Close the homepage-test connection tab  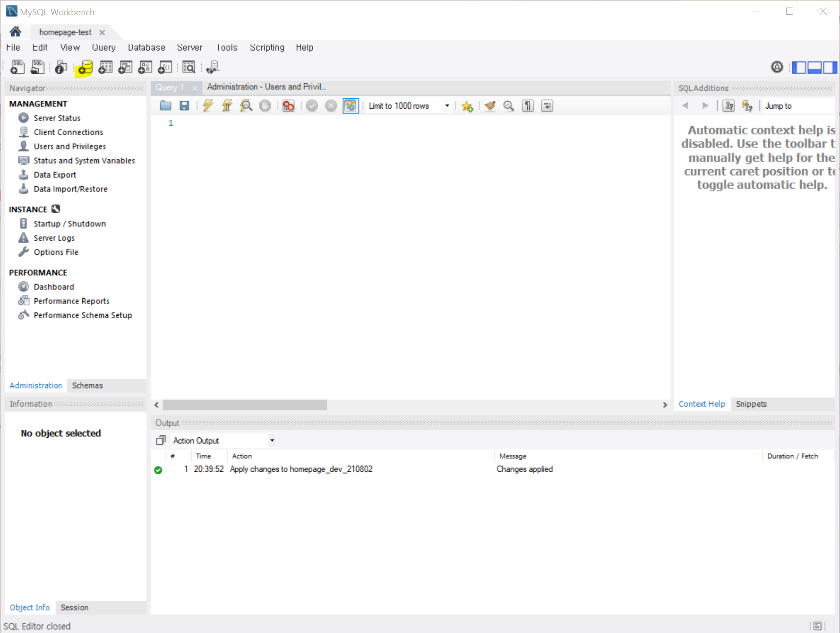(x=102, y=32)
